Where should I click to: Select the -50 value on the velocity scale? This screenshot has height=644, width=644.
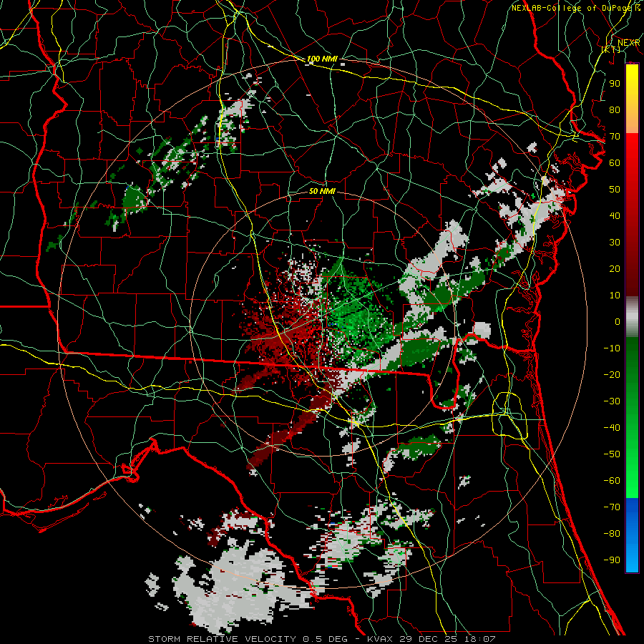(612, 454)
